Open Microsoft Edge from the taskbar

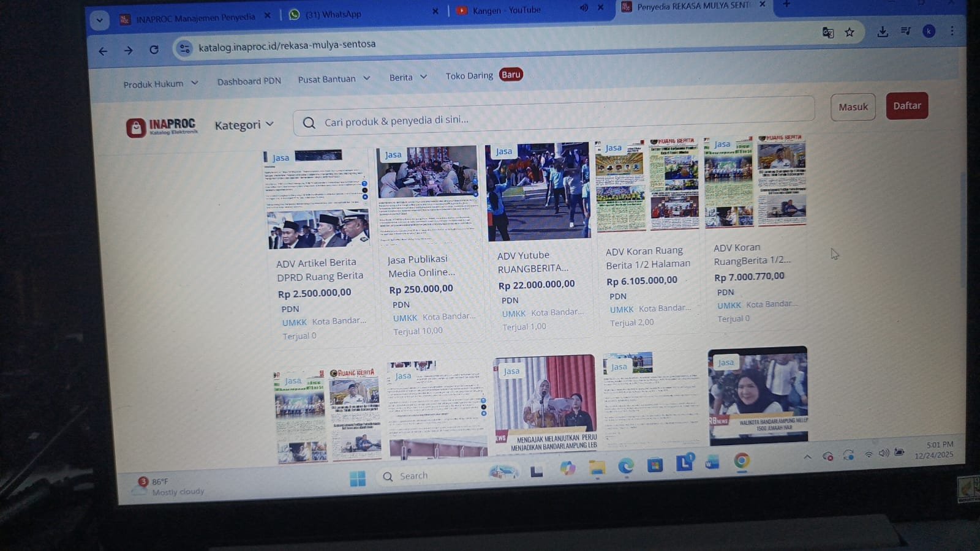click(x=625, y=467)
